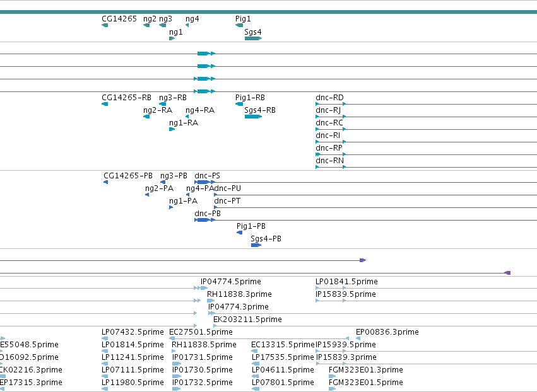Click the IP04774.3prime EST label
The image size is (537, 392).
(239, 307)
